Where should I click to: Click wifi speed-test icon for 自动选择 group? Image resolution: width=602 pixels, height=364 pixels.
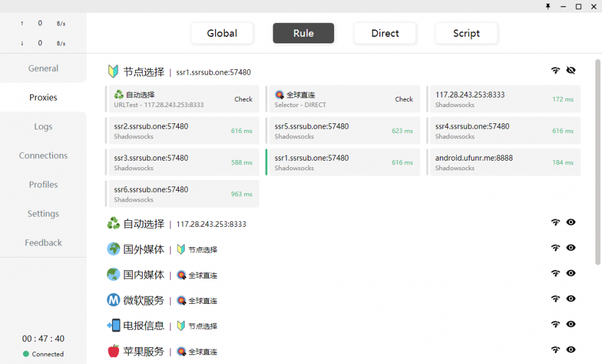[555, 223]
